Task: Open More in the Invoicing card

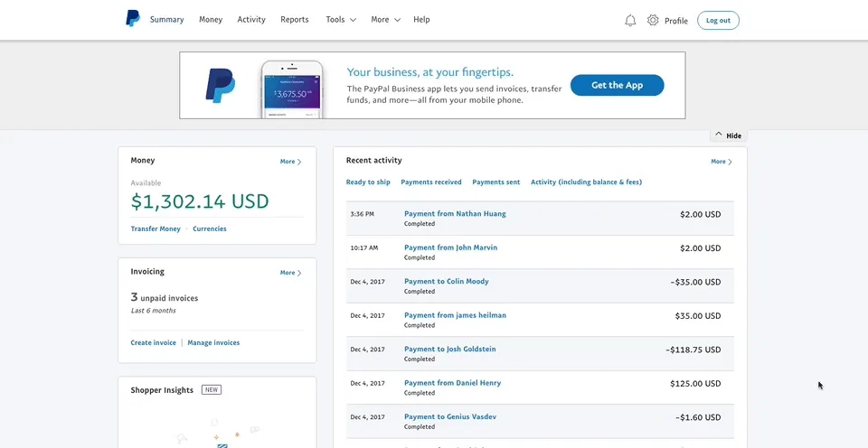Action: (x=290, y=273)
